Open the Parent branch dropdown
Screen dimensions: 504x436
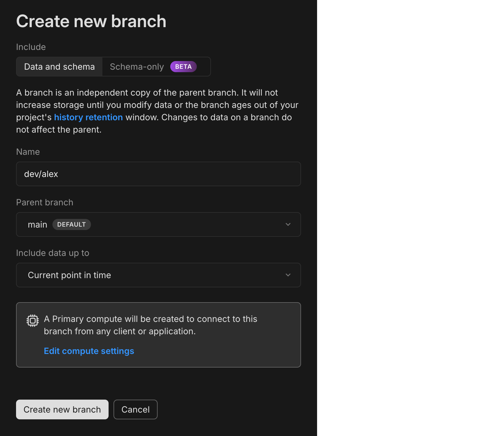(158, 224)
